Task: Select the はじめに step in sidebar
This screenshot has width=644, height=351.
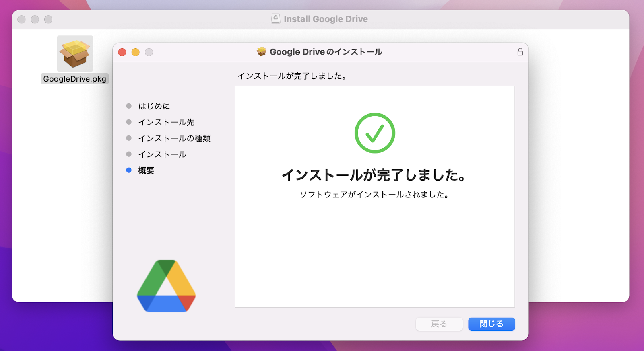Action: [154, 106]
